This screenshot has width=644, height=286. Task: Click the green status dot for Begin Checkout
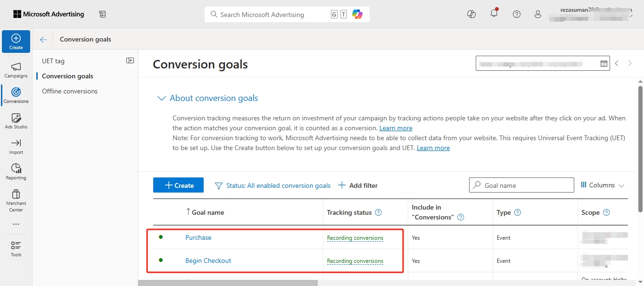click(161, 260)
